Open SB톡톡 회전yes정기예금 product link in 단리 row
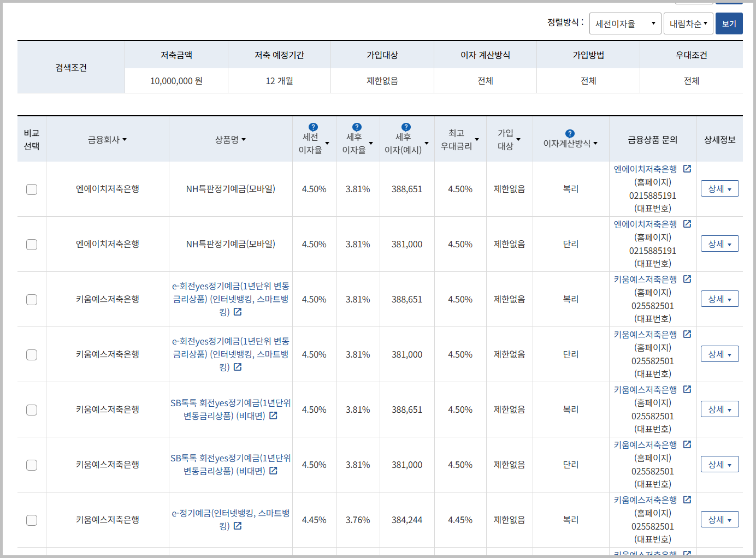The image size is (756, 558). tap(231, 465)
